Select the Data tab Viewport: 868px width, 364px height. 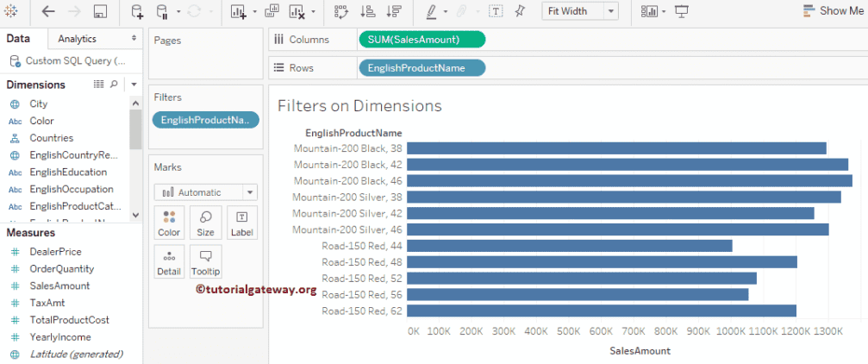18,39
